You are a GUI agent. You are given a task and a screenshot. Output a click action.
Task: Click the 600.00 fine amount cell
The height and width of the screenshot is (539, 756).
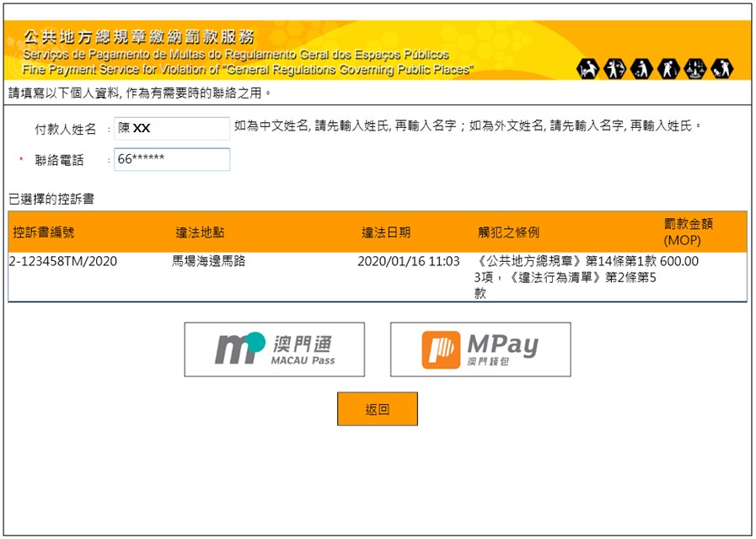[x=679, y=261]
